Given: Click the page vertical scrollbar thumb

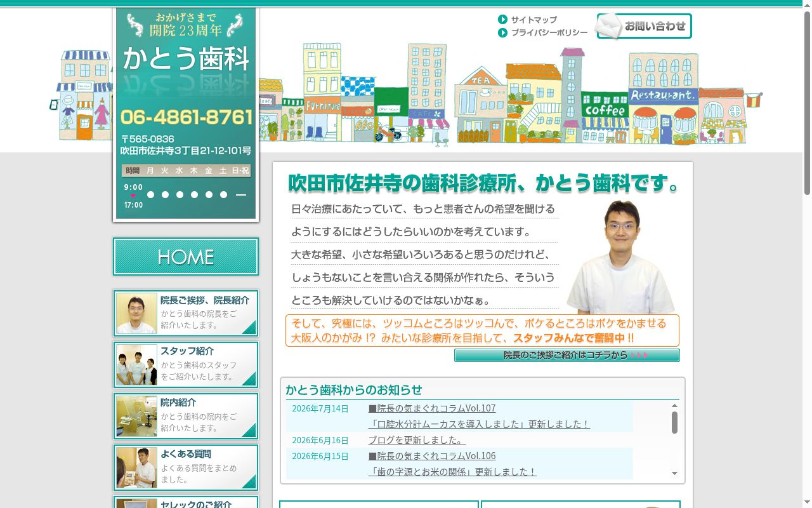Looking at the screenshot, I should pos(807,103).
